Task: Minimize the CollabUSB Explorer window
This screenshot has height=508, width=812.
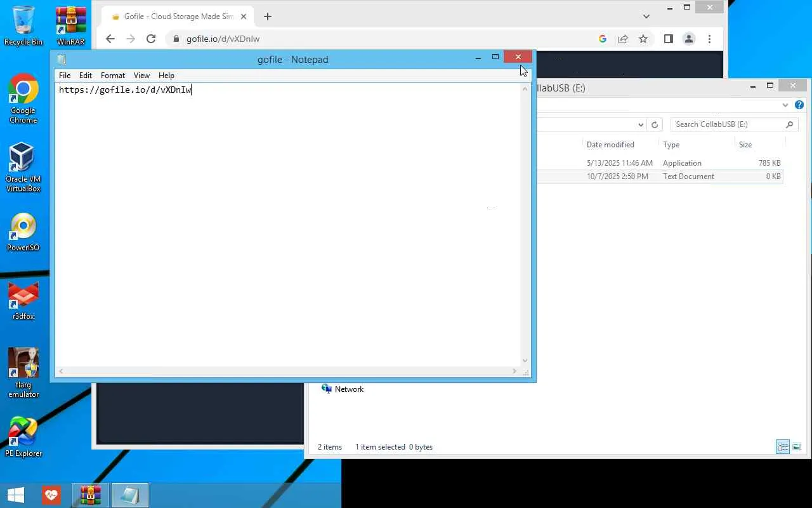Action: click(x=753, y=86)
